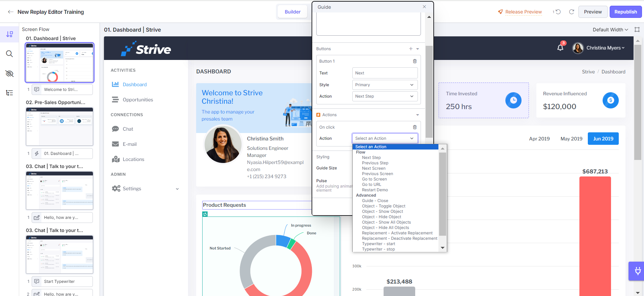Click the Locations map icon in sidebar
Screen dimensions: 644x296
click(x=115, y=159)
